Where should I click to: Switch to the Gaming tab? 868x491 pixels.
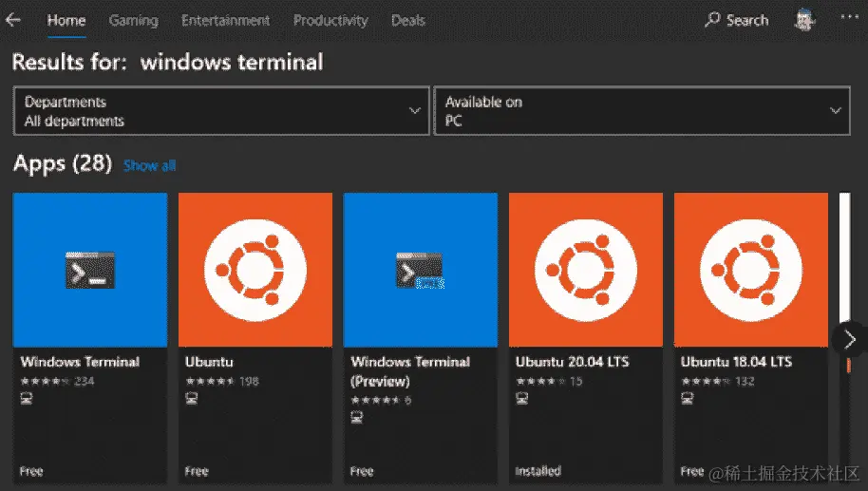point(133,21)
